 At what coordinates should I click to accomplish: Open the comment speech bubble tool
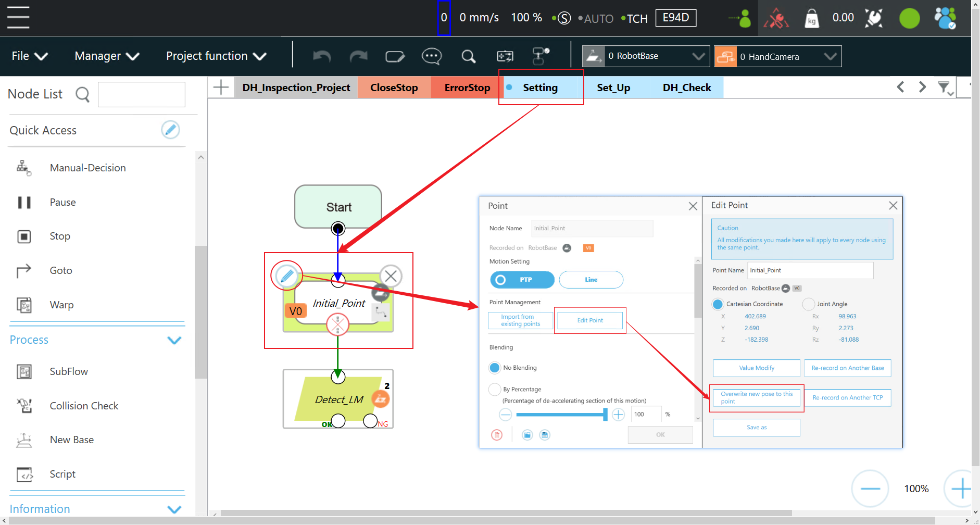(x=432, y=56)
